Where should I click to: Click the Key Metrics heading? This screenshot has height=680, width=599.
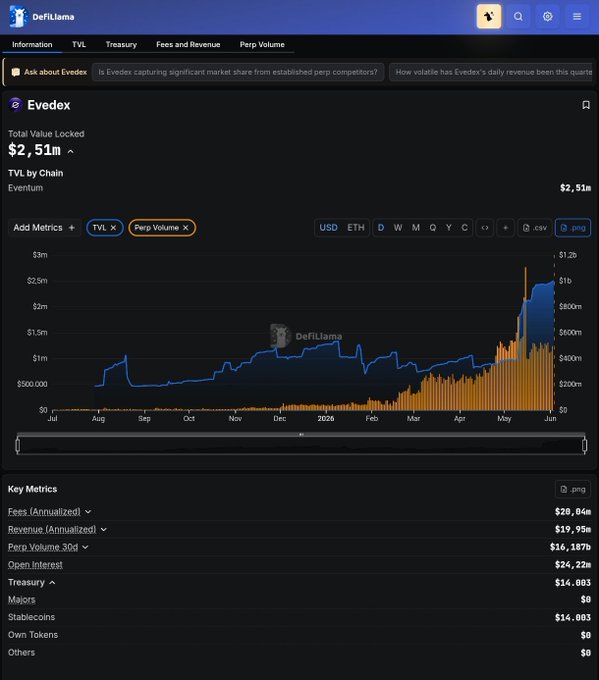[33, 489]
